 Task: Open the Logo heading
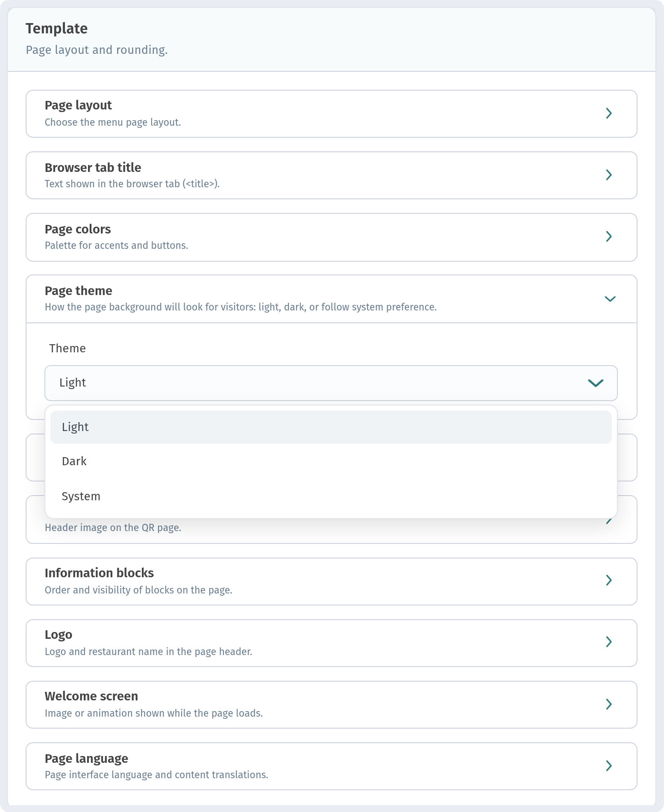59,635
